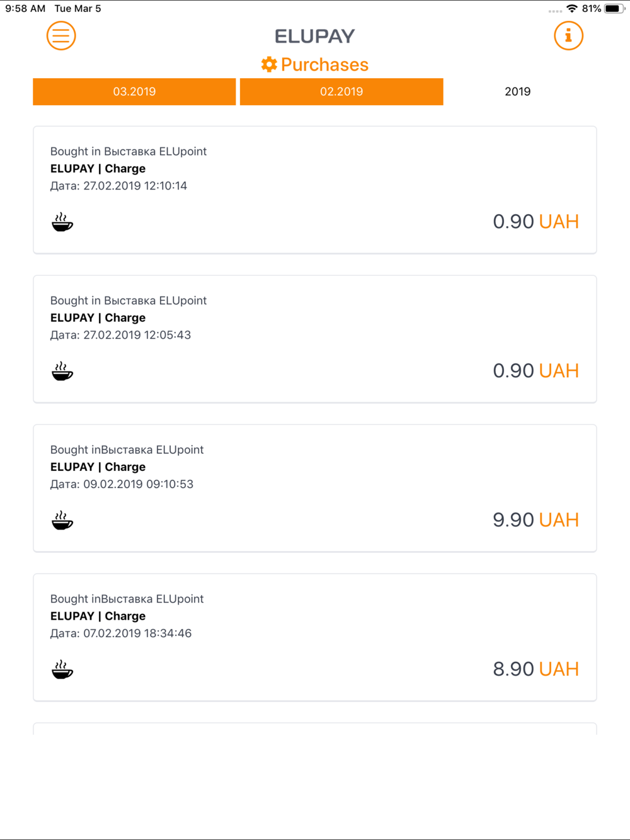Switch to the 03.2019 tab

(x=134, y=91)
